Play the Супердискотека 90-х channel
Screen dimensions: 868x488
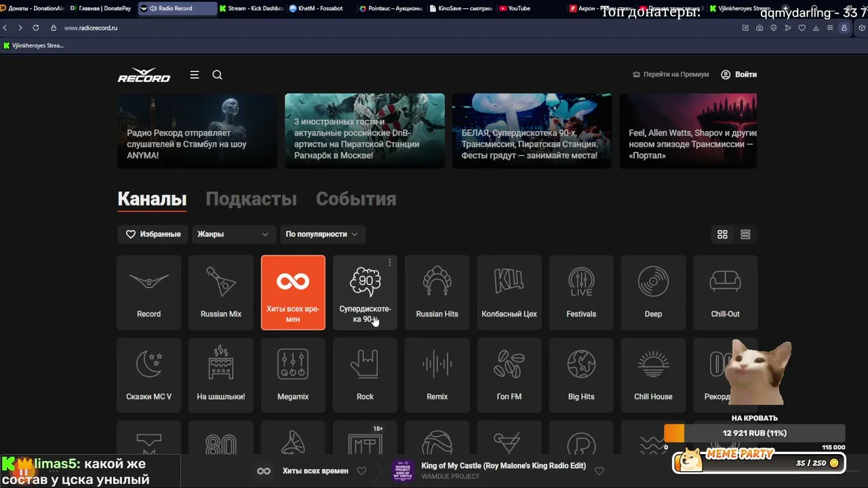pos(365,292)
